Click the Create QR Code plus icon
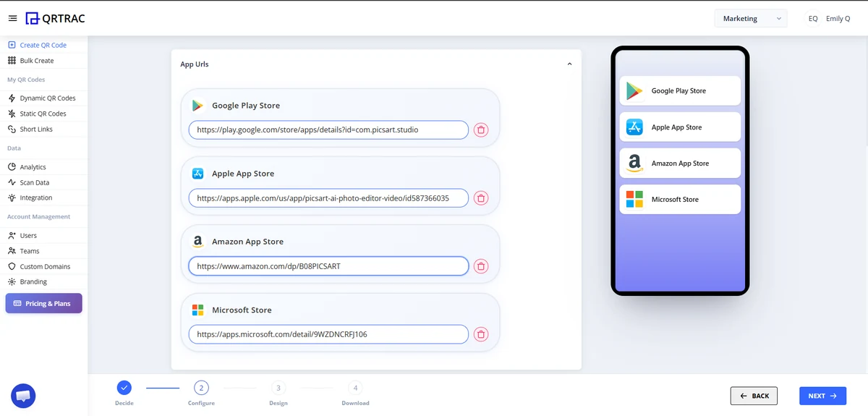 click(12, 45)
